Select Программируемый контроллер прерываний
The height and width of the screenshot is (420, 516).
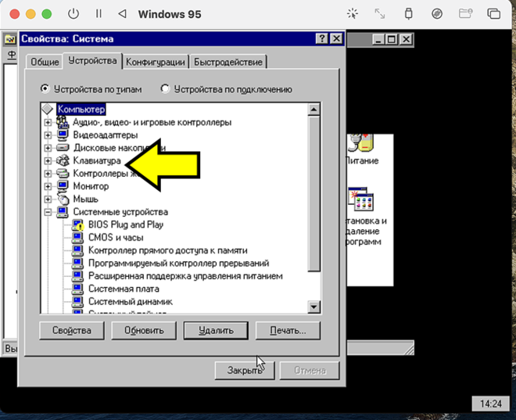[x=179, y=264]
